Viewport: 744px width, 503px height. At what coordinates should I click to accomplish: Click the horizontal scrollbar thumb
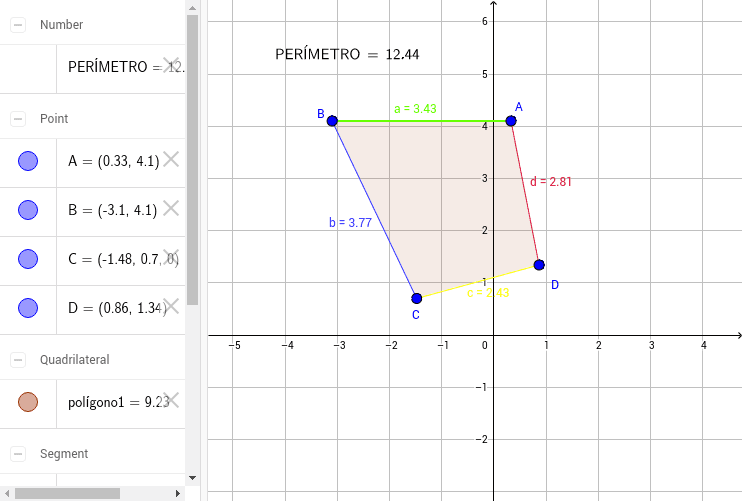coord(67,494)
